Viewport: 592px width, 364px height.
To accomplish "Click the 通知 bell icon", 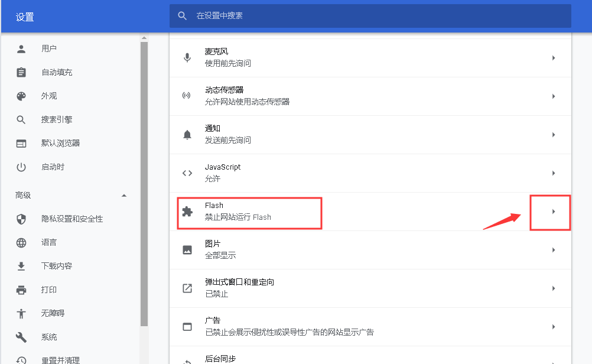I will coord(187,135).
